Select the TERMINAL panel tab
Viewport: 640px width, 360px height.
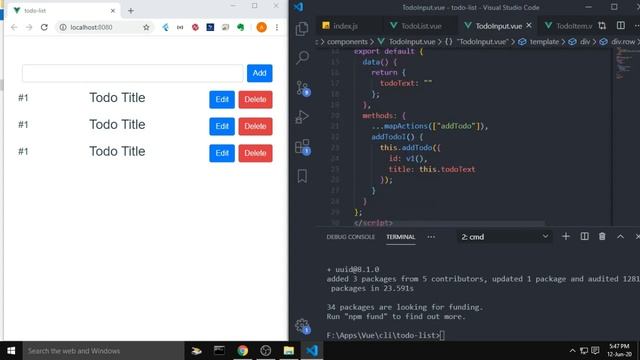(x=400, y=237)
